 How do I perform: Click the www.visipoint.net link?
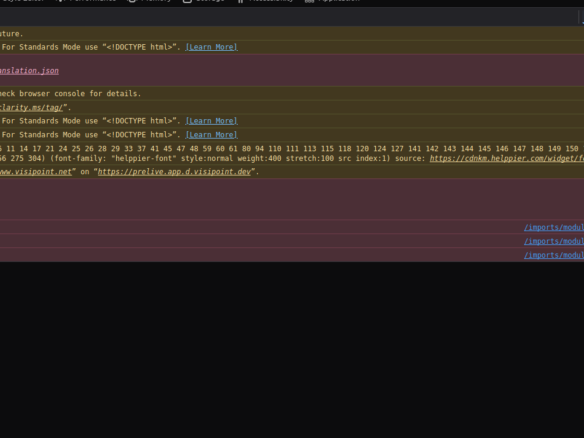coord(36,172)
